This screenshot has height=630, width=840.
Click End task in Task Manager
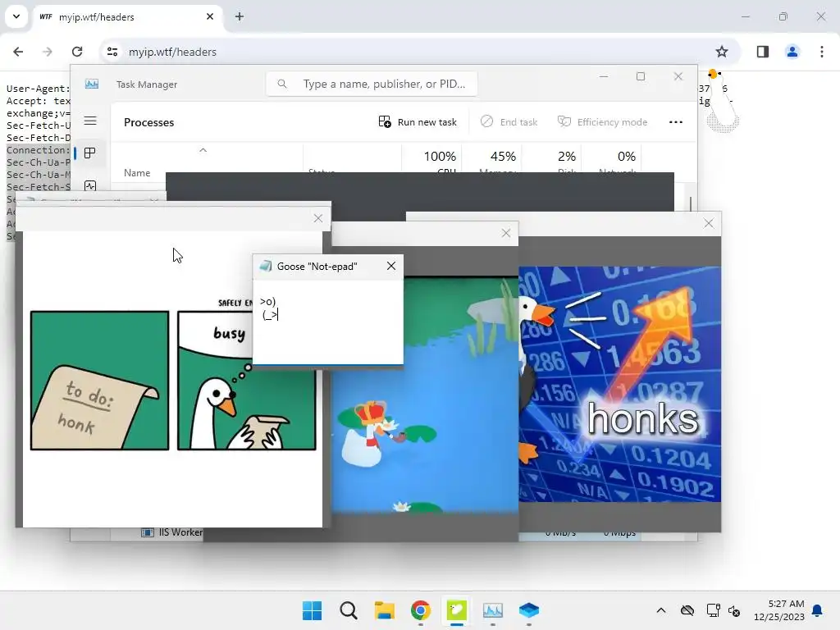click(x=509, y=122)
